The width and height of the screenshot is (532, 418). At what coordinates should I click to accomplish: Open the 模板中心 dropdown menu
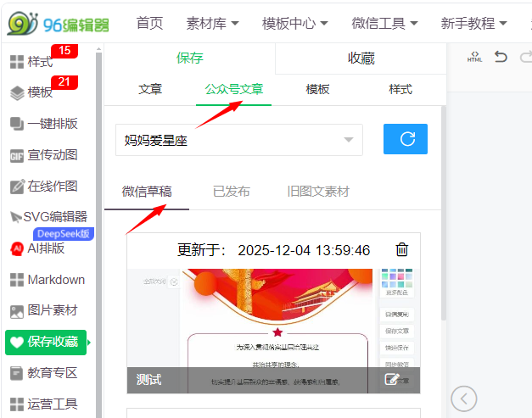pos(297,23)
